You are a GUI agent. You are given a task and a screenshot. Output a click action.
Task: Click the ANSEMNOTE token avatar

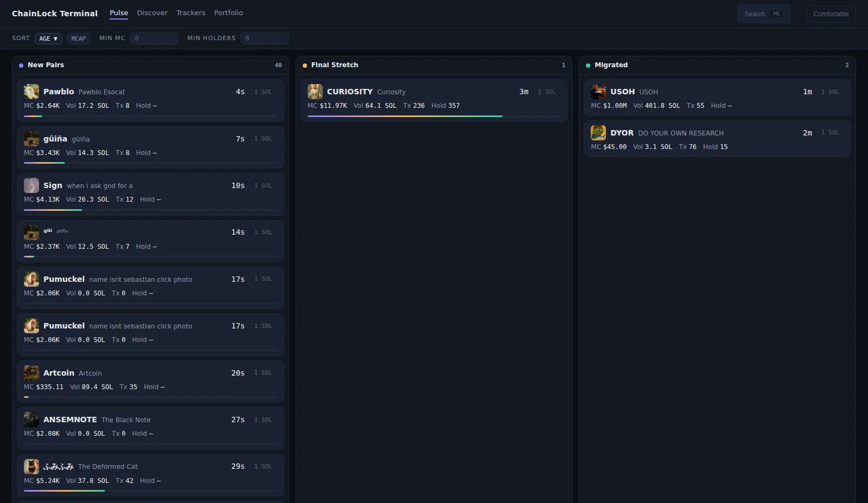tap(31, 420)
